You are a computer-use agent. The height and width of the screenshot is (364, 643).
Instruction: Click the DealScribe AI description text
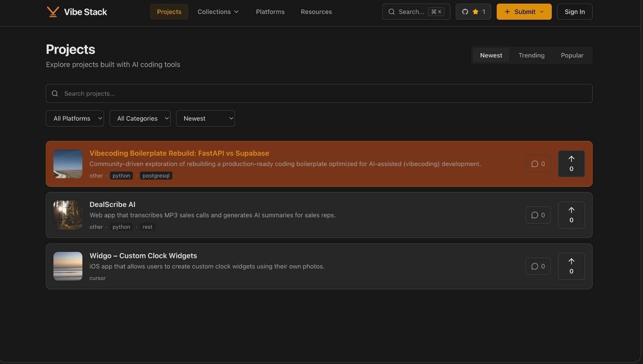tap(213, 215)
